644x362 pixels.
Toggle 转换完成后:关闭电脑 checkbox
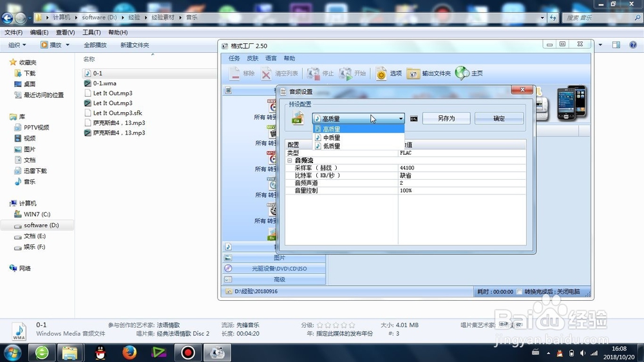(520, 292)
